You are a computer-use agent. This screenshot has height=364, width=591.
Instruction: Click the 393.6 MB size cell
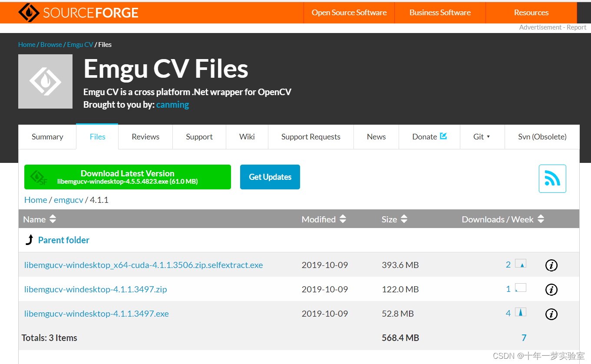pyautogui.click(x=400, y=265)
